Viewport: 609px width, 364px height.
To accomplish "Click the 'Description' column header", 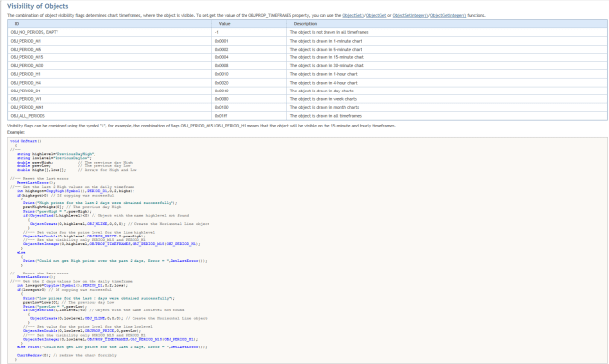I will (x=447, y=24).
